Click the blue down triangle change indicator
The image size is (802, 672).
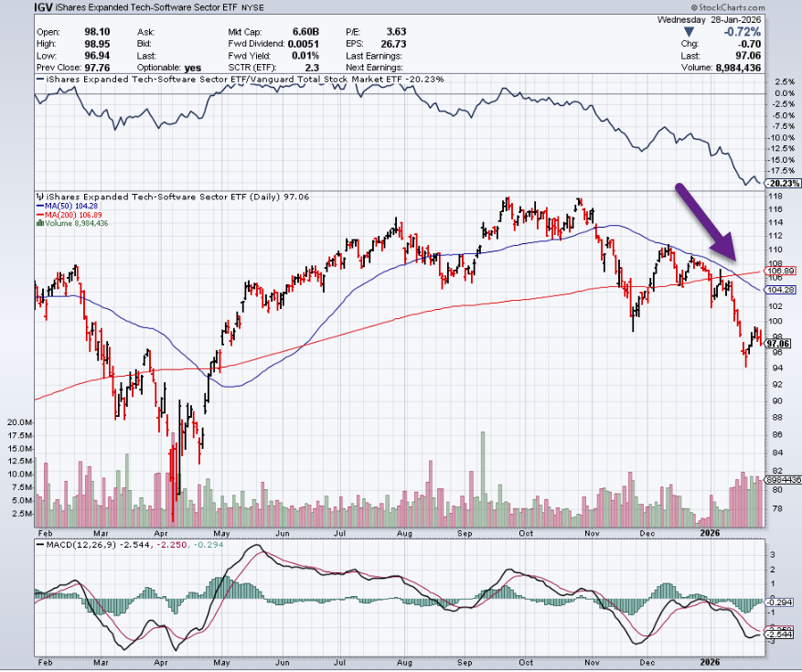pos(690,31)
